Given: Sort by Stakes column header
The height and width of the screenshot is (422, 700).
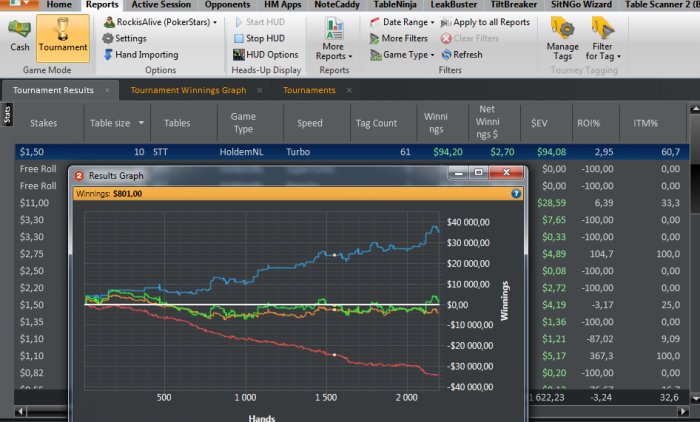Looking at the screenshot, I should pyautogui.click(x=43, y=123).
